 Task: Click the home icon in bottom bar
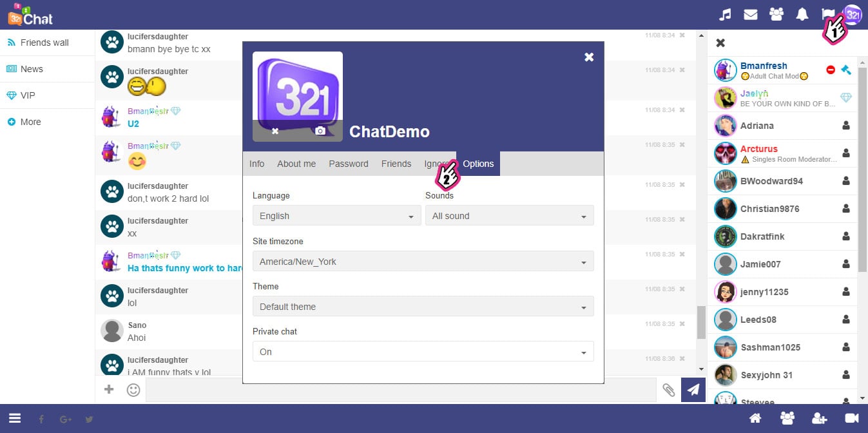click(x=755, y=418)
